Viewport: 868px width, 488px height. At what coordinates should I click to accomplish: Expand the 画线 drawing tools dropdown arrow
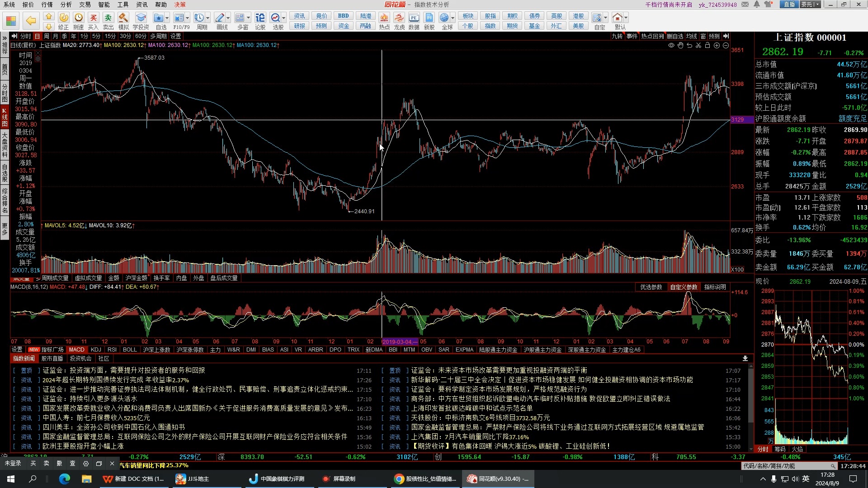228,18
